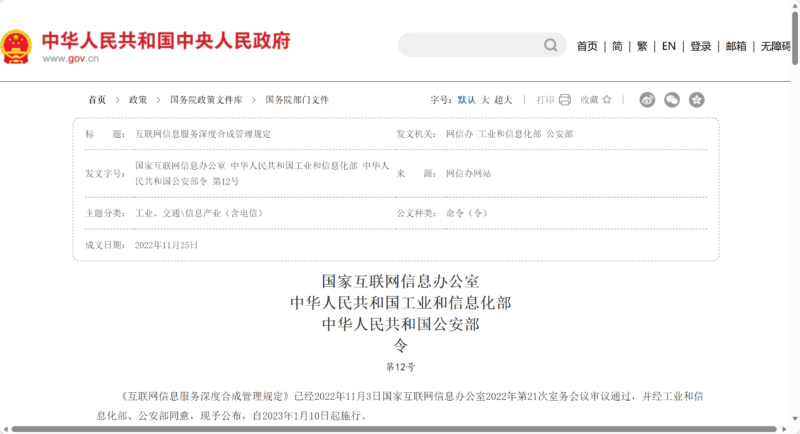Share to WeChat icon
The width and height of the screenshot is (800, 434).
pos(672,100)
